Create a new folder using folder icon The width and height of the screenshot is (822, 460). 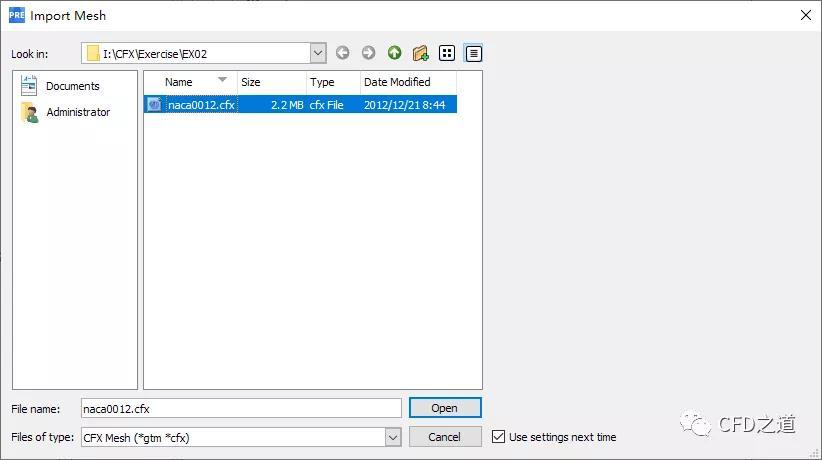(x=420, y=53)
